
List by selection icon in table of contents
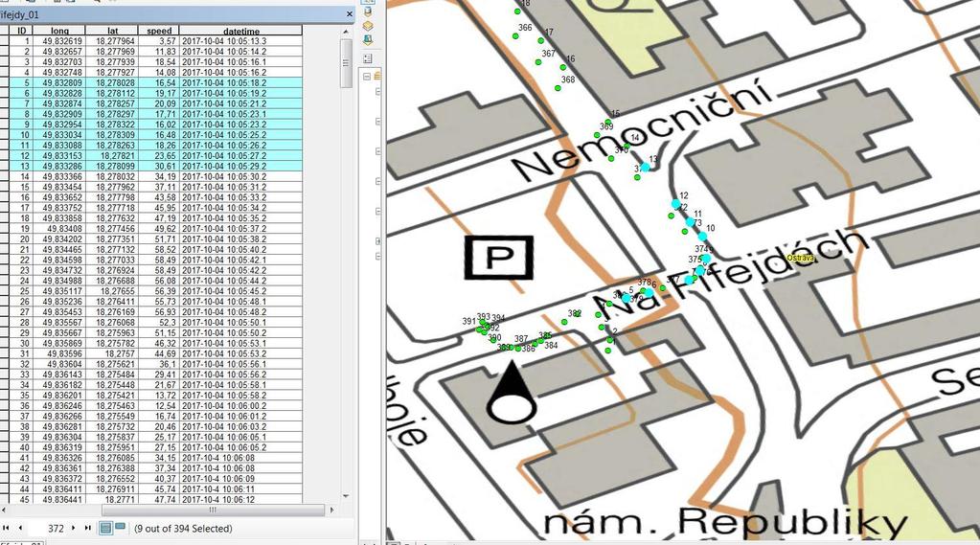click(368, 40)
